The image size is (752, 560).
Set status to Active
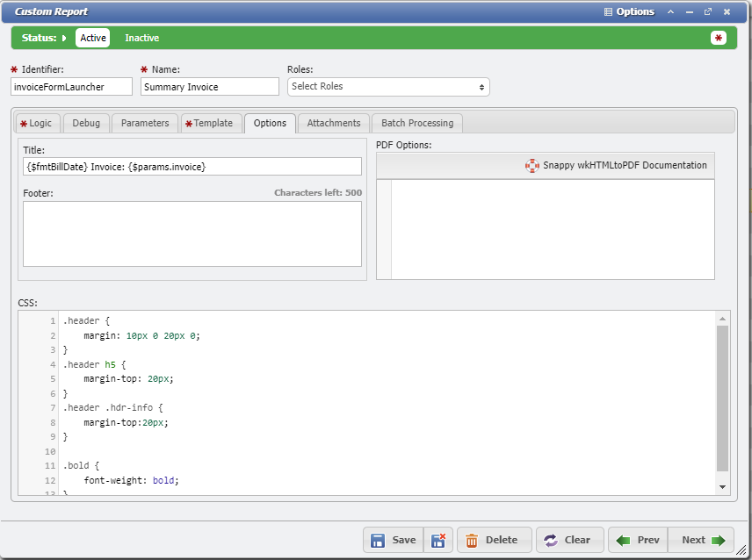point(93,38)
